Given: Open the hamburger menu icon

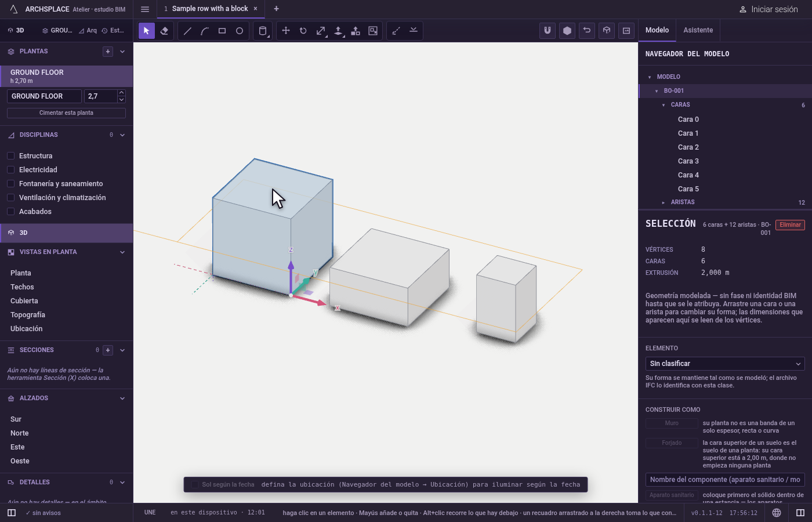Looking at the screenshot, I should click(x=145, y=9).
